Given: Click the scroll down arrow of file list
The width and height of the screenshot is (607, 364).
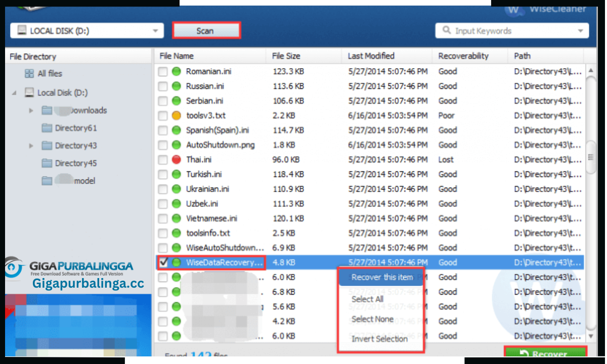Looking at the screenshot, I should [x=590, y=336].
